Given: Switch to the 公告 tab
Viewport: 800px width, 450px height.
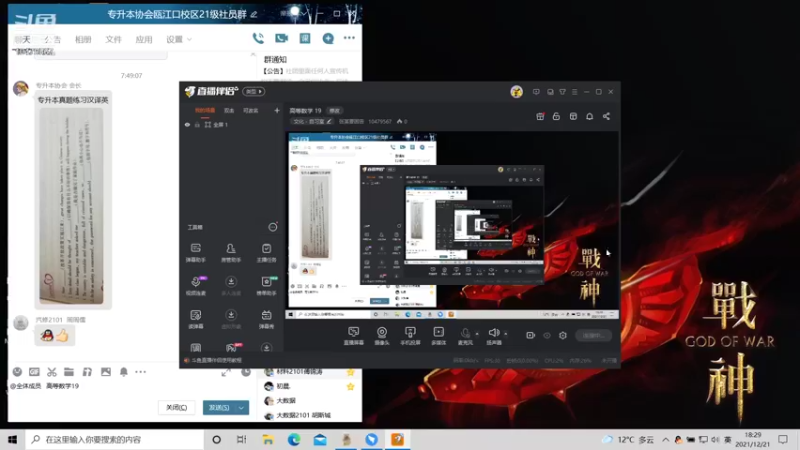Looking at the screenshot, I should (52, 39).
